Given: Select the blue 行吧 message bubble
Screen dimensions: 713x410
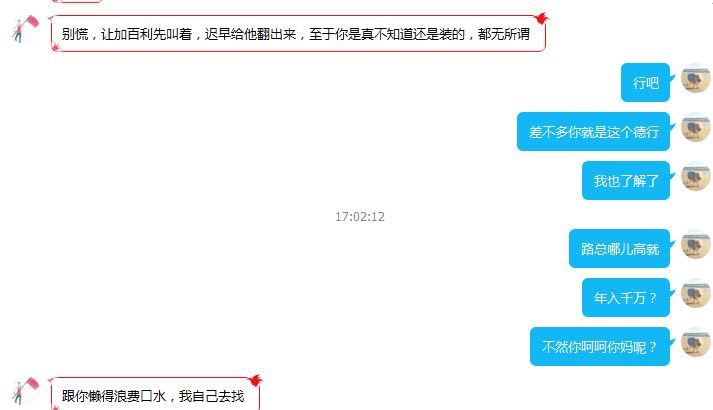Looking at the screenshot, I should [646, 82].
